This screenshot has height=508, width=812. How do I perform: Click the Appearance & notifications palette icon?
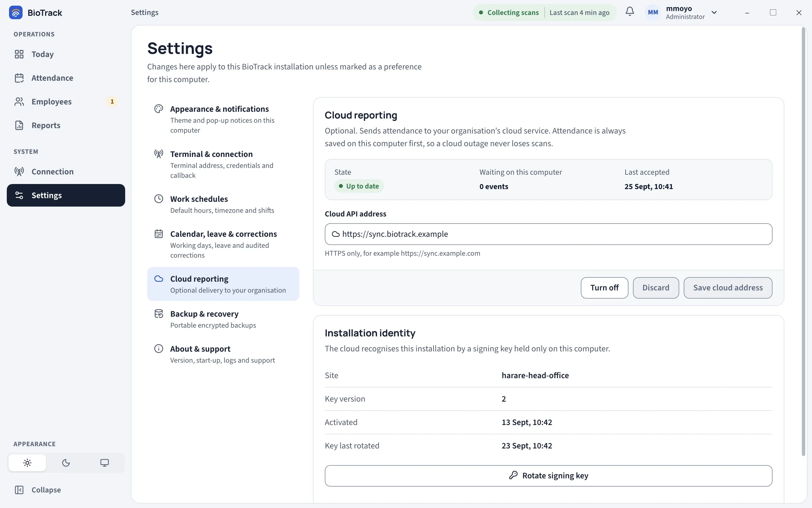(x=159, y=109)
